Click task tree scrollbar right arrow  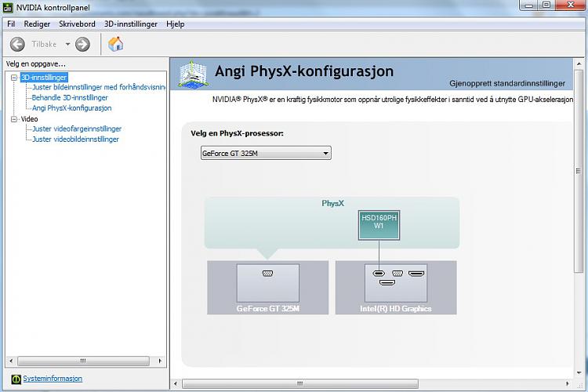pyautogui.click(x=160, y=361)
